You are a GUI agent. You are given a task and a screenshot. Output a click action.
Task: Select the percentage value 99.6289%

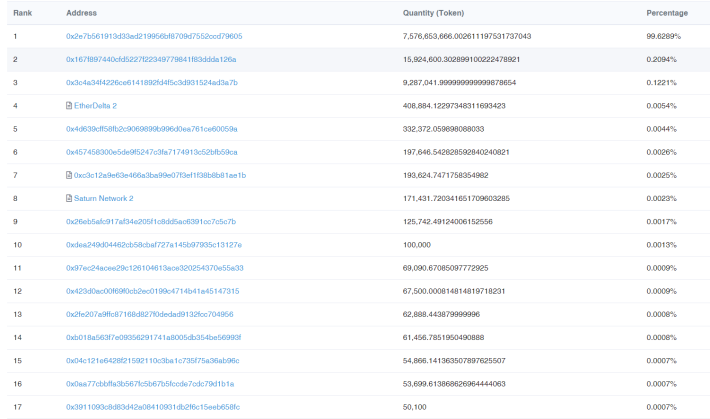(x=663, y=36)
